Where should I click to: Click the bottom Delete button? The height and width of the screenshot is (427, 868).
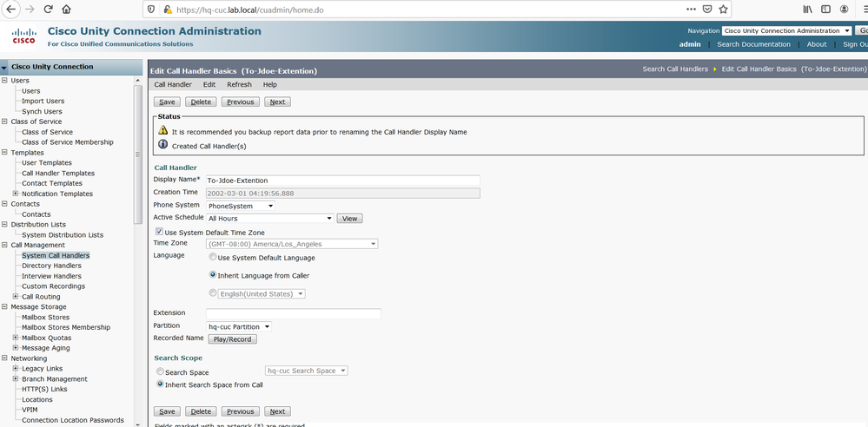201,411
